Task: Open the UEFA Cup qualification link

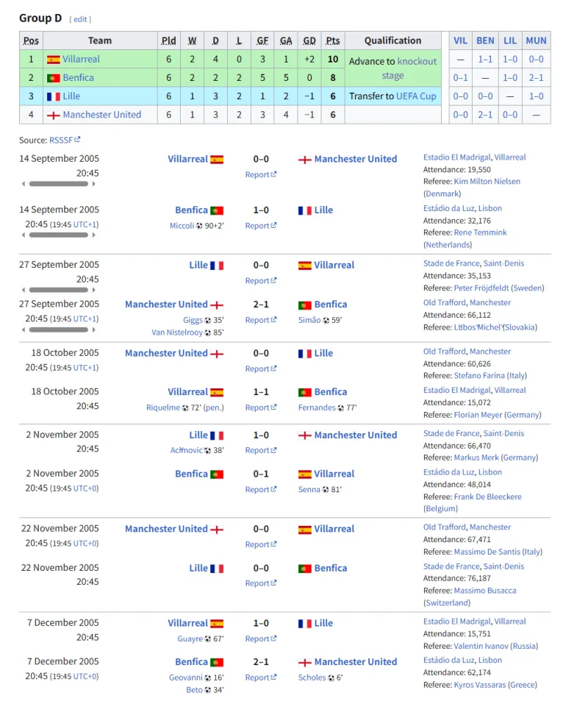Action: (416, 96)
